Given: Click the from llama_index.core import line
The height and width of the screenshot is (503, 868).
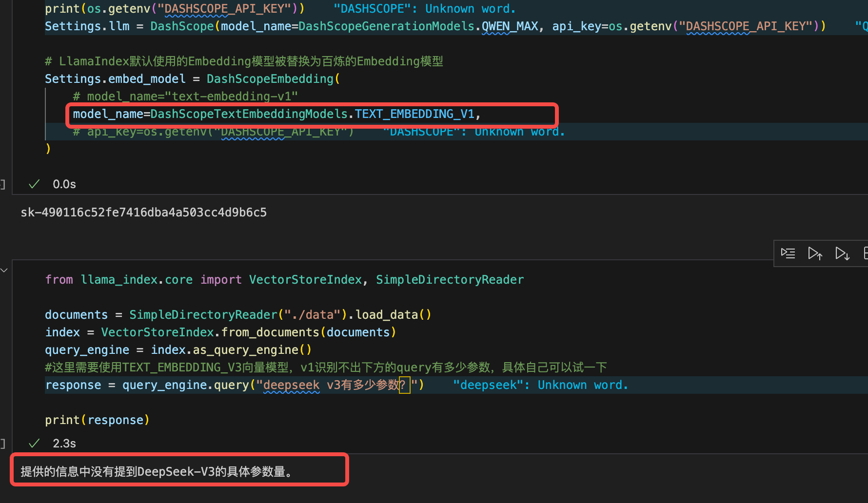Looking at the screenshot, I should [x=284, y=280].
